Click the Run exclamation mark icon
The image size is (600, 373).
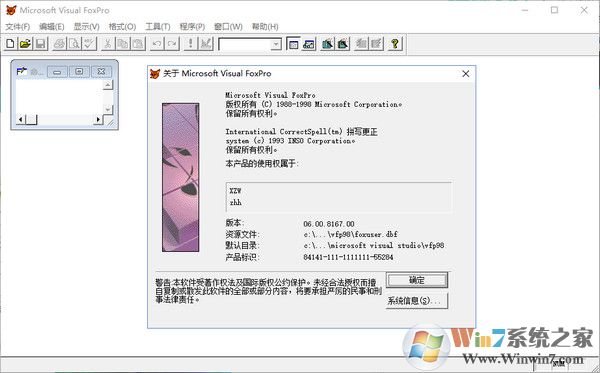click(x=191, y=44)
